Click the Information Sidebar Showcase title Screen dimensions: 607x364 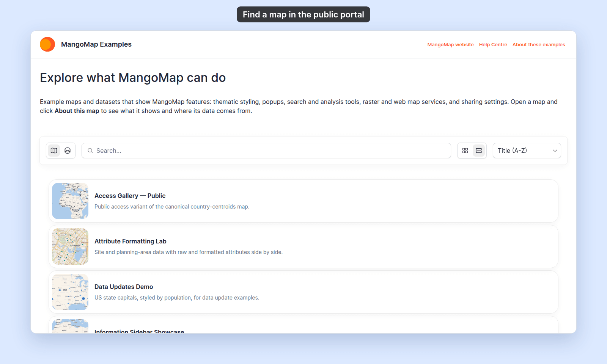pos(139,331)
